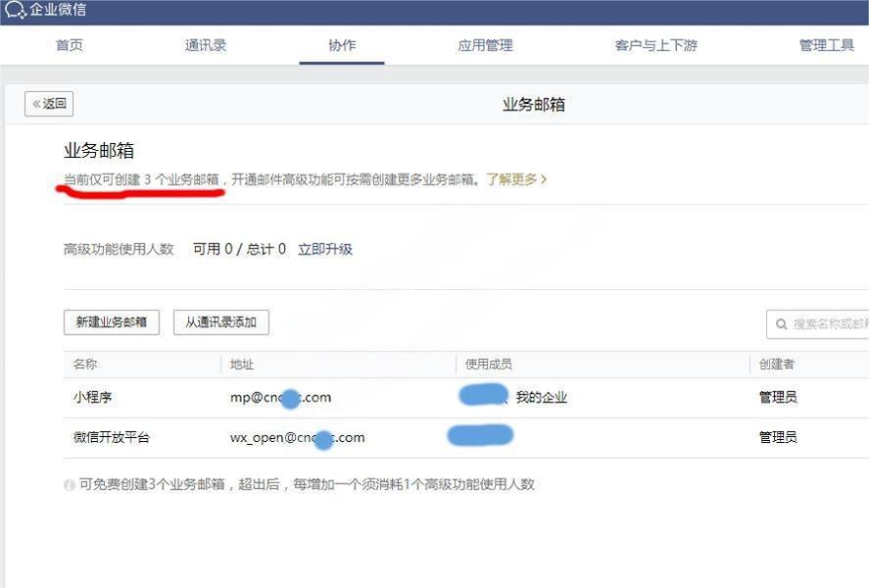Click 我的企业 in the 小程序 row
Image resolution: width=869 pixels, height=588 pixels.
tap(542, 397)
